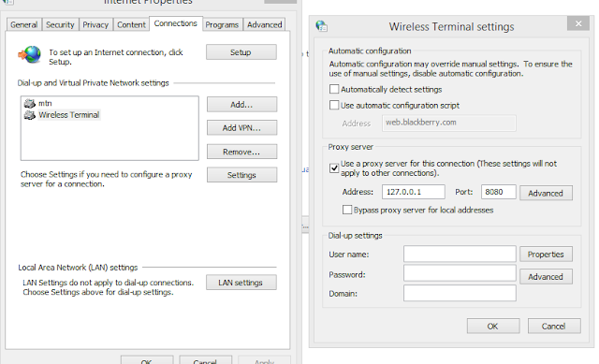The height and width of the screenshot is (364, 599).
Task: Enable Automatically detect settings checkbox
Action: [x=334, y=89]
